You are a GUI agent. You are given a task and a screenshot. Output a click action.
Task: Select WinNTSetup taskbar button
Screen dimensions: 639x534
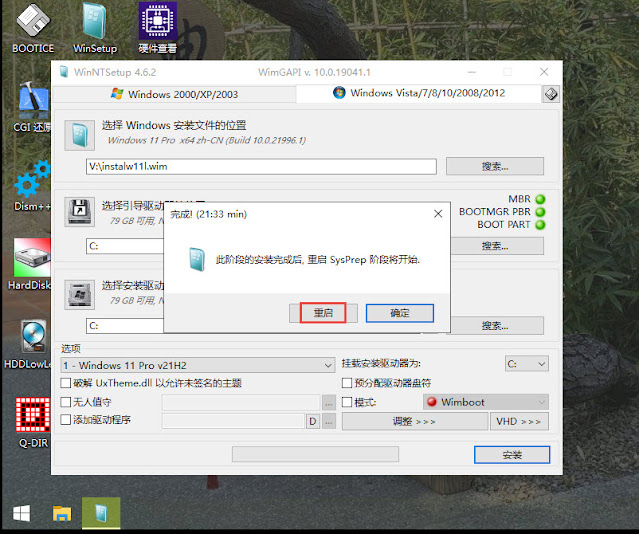(101, 513)
